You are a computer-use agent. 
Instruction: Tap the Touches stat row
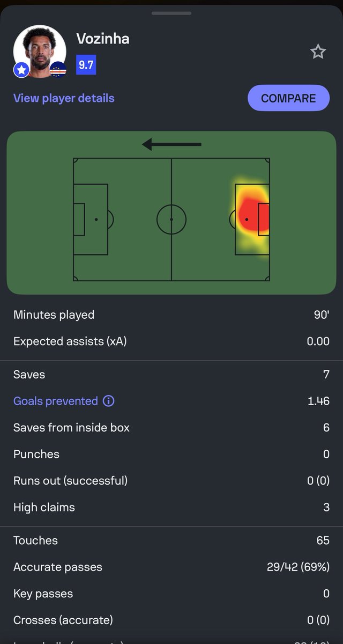[x=171, y=540]
